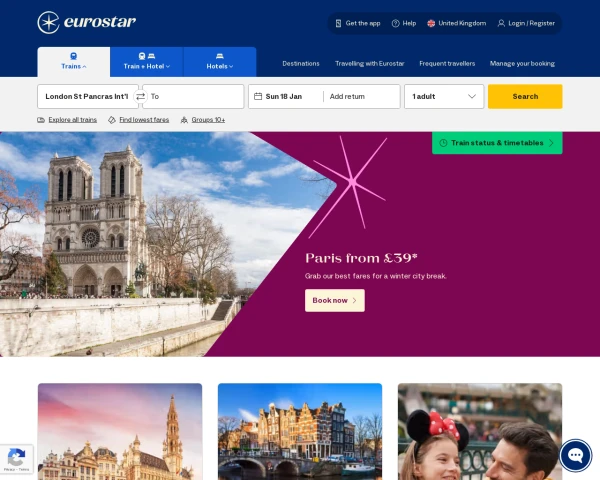Click the Explore all trains link
Screen dimensions: 600x480
[73, 120]
